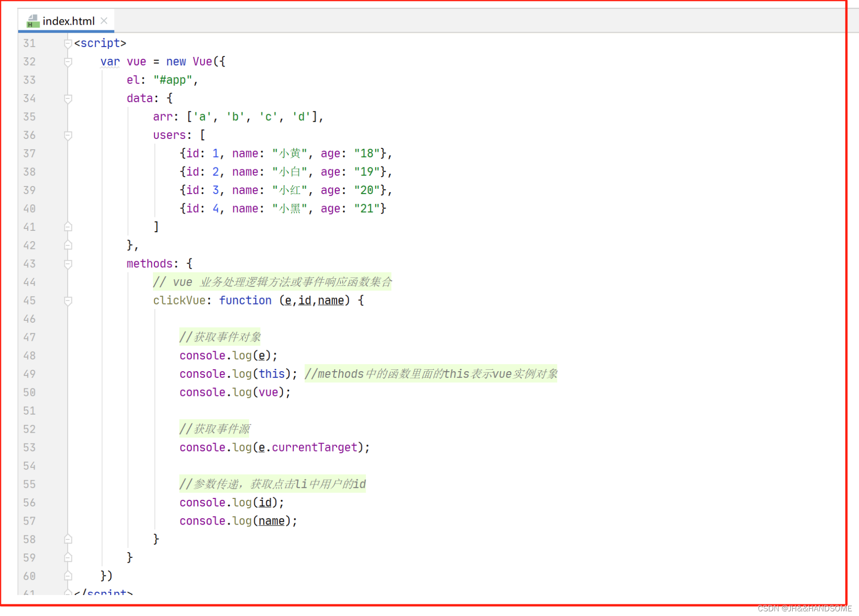Click "currentTarget" on line 53
Image resolution: width=859 pixels, height=616 pixels.
click(x=315, y=448)
